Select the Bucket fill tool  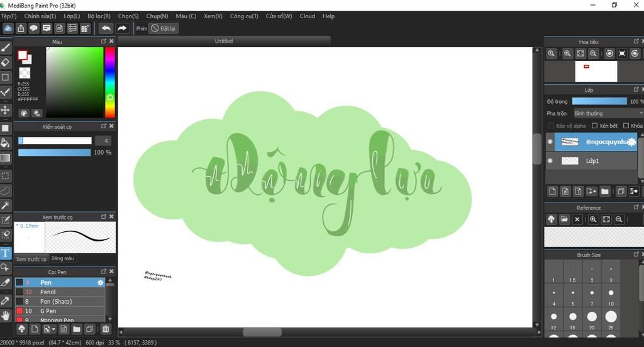[x=5, y=143]
